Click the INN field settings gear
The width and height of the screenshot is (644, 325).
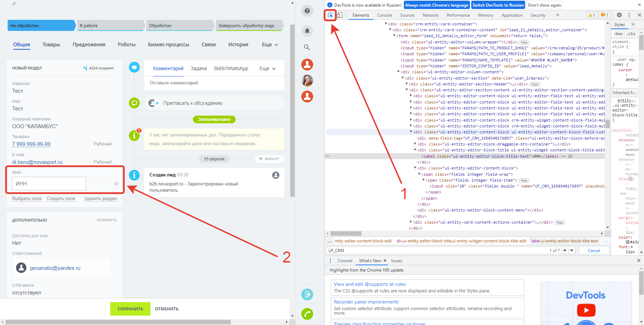coord(116,184)
